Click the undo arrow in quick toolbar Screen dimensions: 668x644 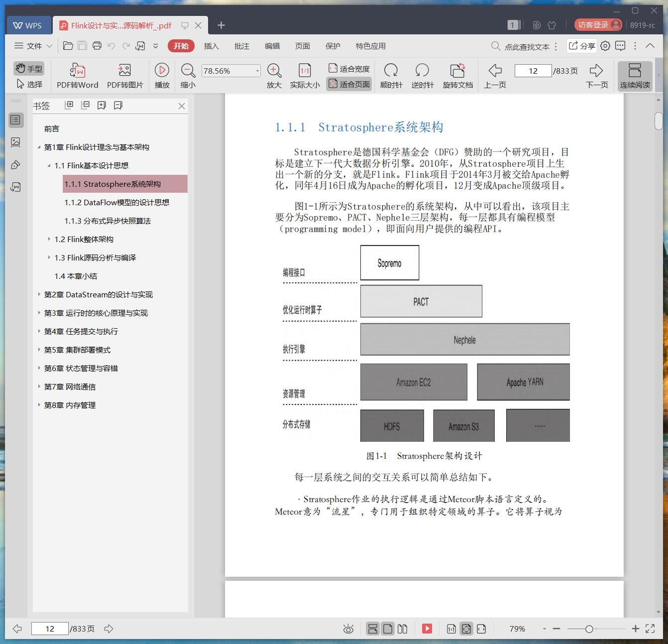pos(111,46)
